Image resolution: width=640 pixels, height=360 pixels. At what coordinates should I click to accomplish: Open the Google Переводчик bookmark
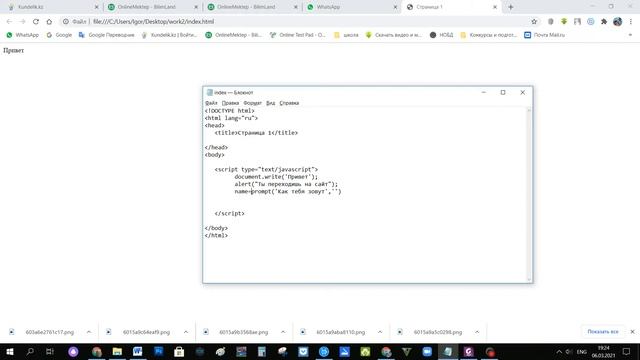107,35
